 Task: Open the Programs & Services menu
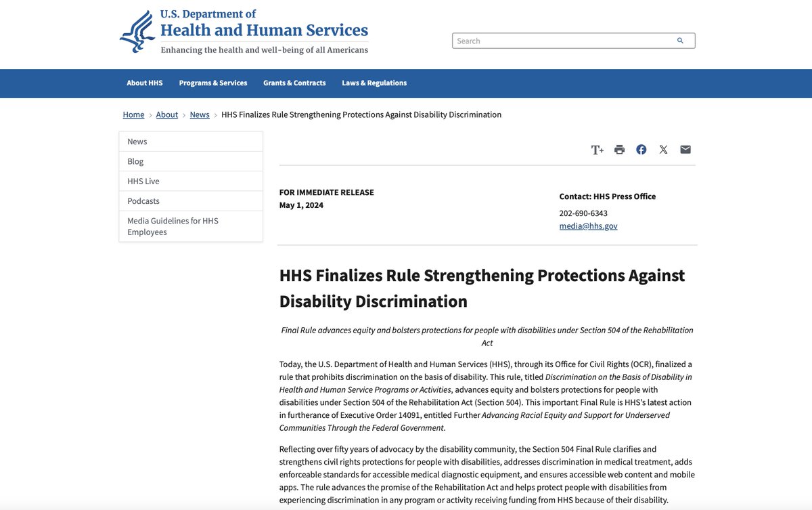[213, 83]
